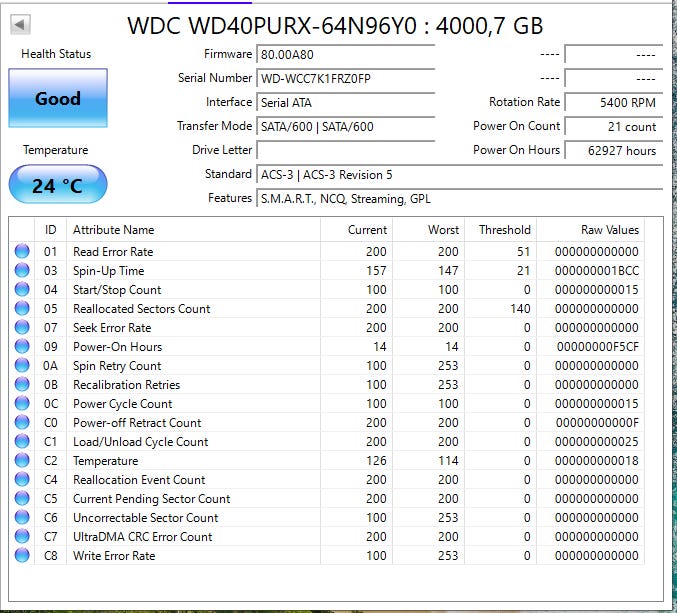Click the Good health status button

click(58, 98)
